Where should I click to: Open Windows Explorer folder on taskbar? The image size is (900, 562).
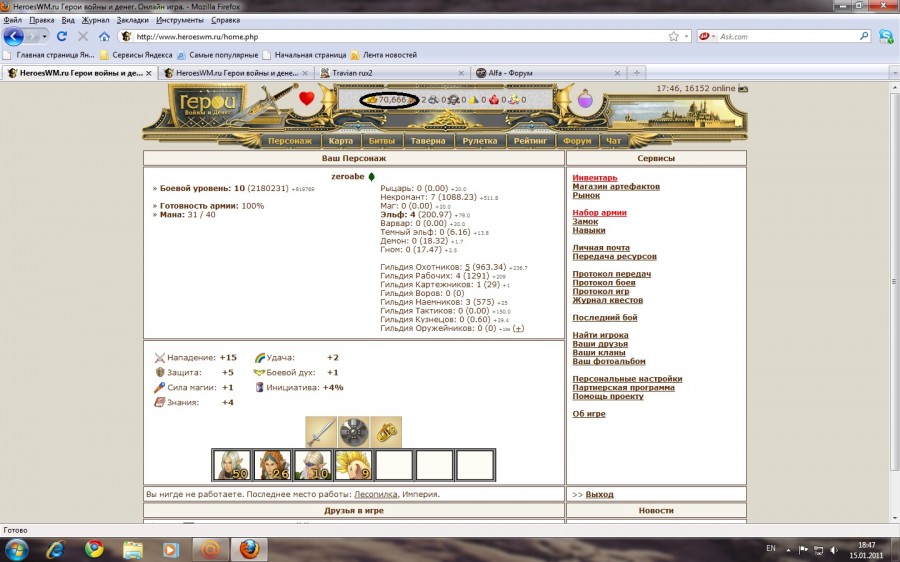click(133, 549)
